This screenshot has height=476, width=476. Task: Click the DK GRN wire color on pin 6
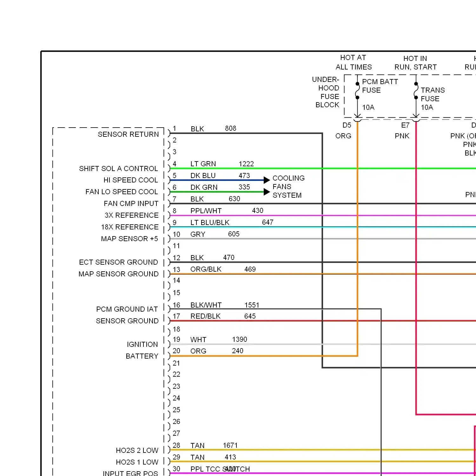tap(204, 187)
